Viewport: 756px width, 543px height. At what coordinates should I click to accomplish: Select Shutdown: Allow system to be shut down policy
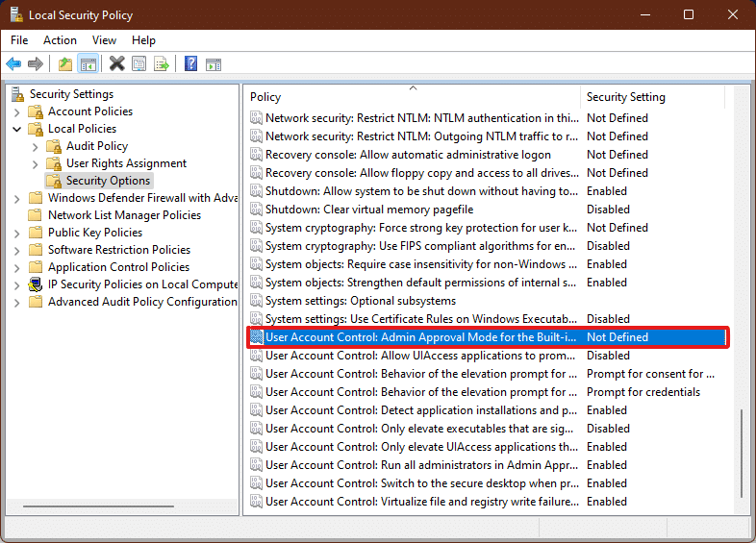tap(488, 191)
